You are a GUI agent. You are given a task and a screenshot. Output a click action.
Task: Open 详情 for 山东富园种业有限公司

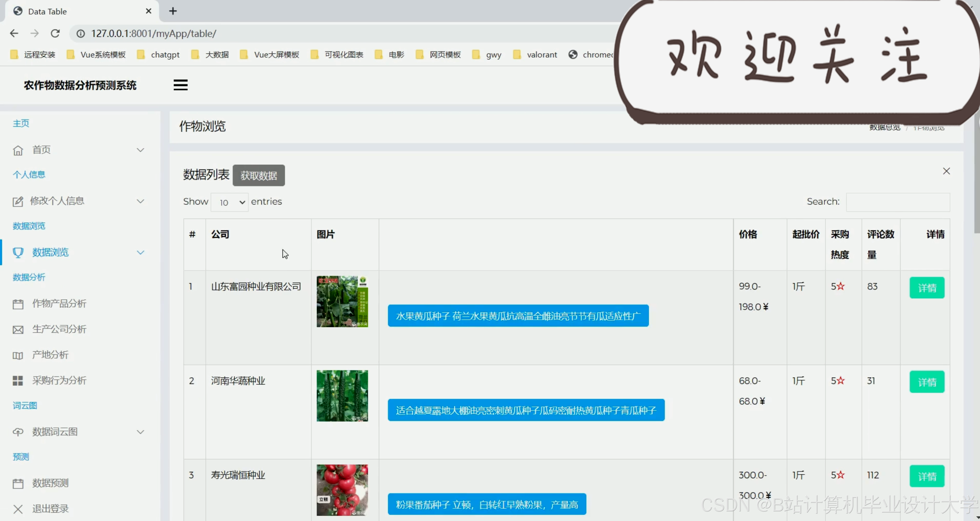(927, 287)
